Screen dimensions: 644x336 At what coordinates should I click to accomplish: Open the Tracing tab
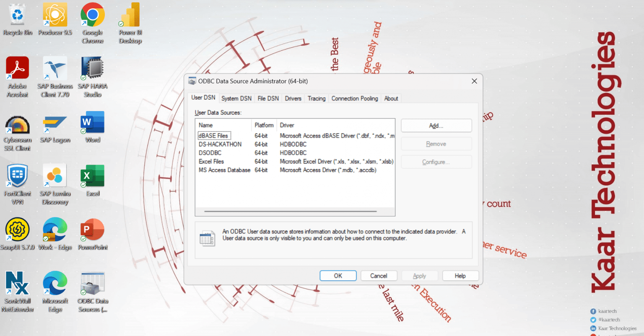coord(316,98)
